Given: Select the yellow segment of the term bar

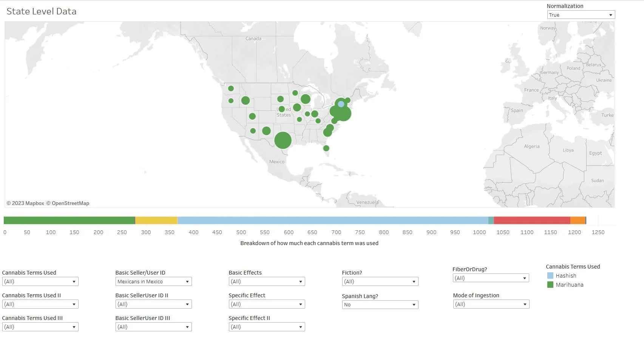Looking at the screenshot, I should point(156,220).
